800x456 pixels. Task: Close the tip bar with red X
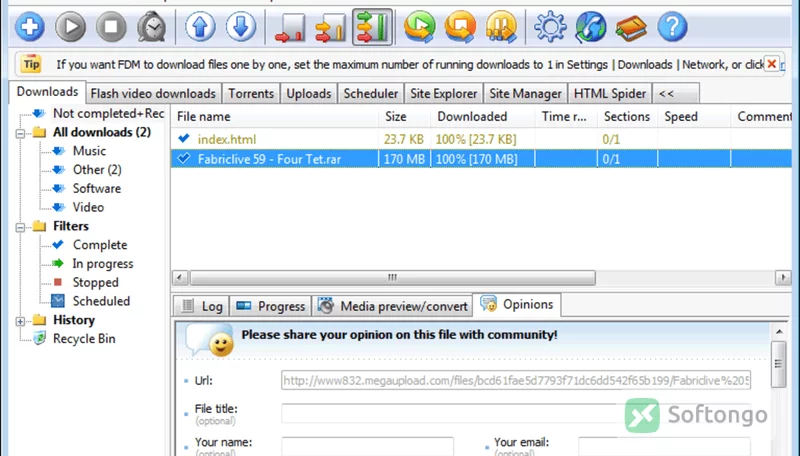click(x=771, y=64)
